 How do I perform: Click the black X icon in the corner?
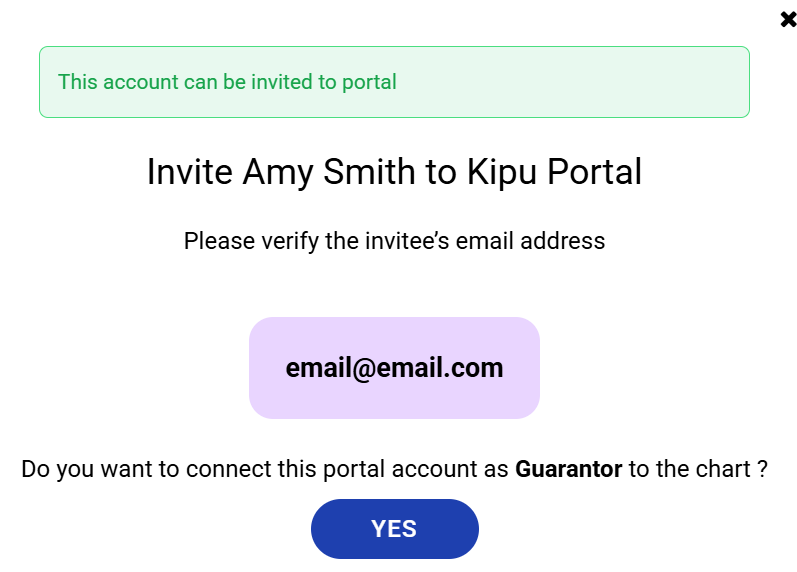point(788,19)
